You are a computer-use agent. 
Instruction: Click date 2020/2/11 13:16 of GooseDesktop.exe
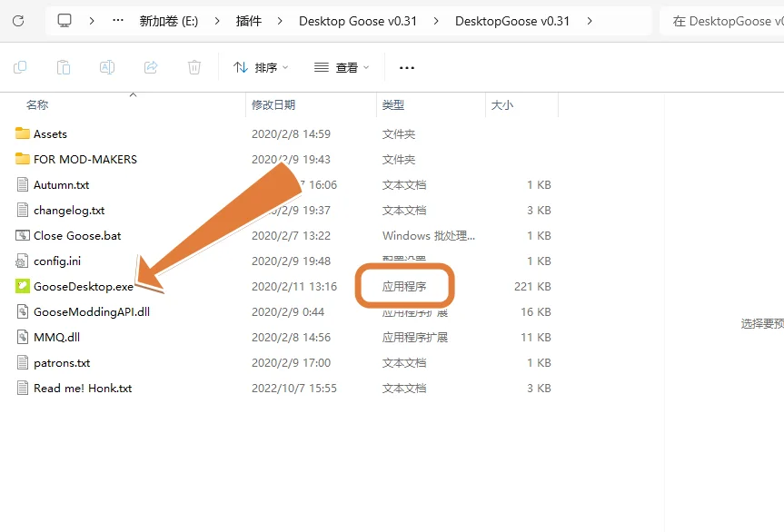click(x=294, y=287)
